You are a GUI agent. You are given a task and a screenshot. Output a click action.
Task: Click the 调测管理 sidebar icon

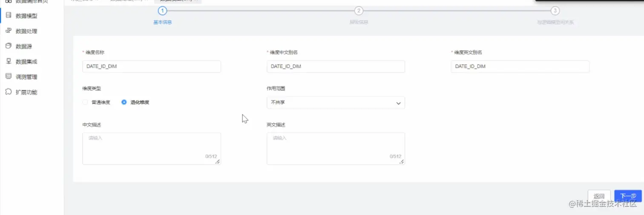(8, 77)
